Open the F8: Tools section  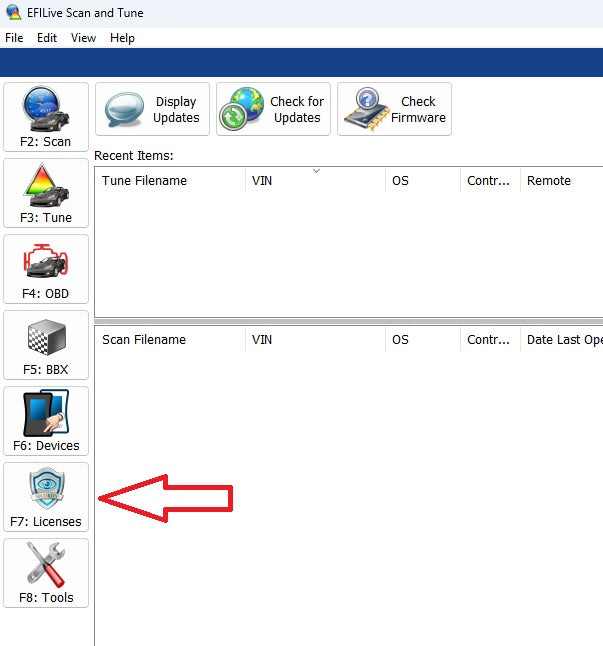tap(46, 573)
